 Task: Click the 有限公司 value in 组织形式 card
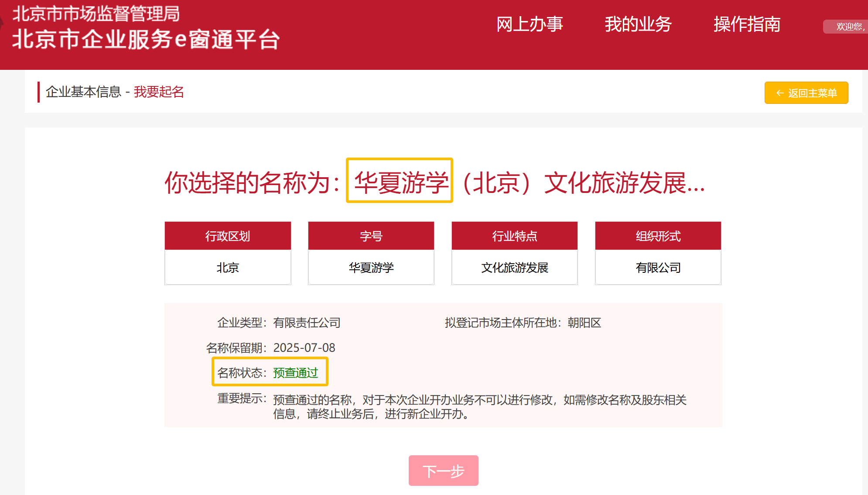[658, 268]
